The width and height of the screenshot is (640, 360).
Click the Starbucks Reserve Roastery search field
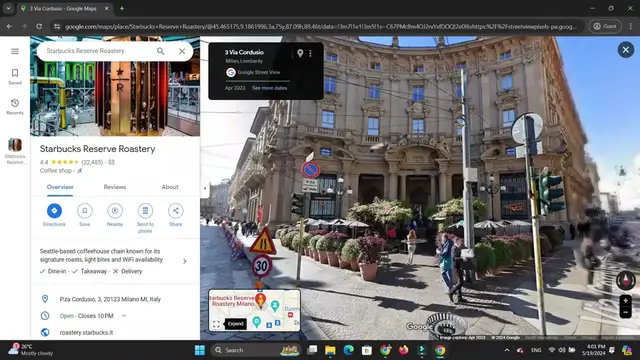click(98, 51)
